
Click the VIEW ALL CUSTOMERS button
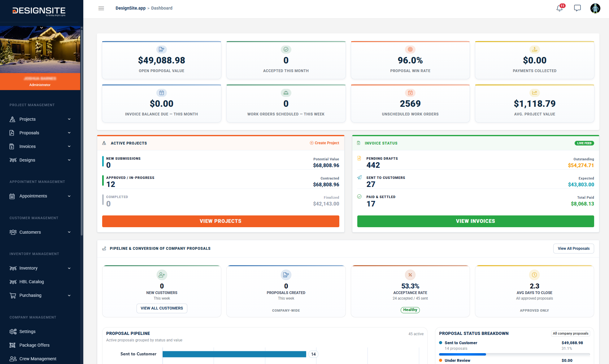tap(162, 308)
